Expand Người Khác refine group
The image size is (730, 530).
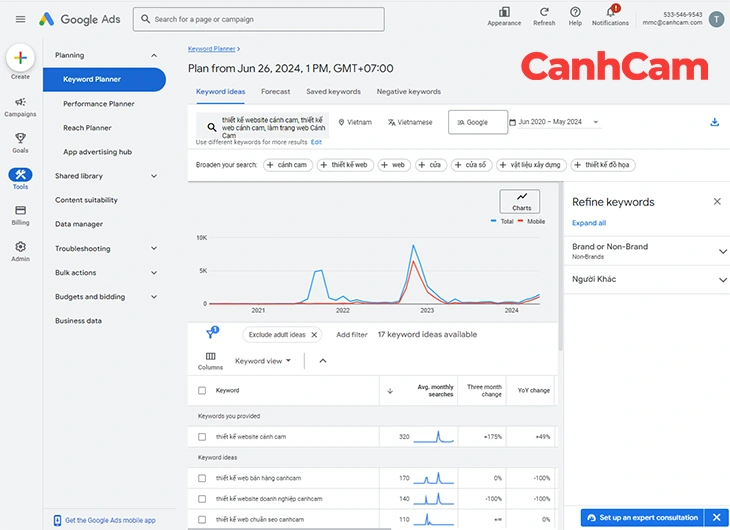pyautogui.click(x=722, y=280)
